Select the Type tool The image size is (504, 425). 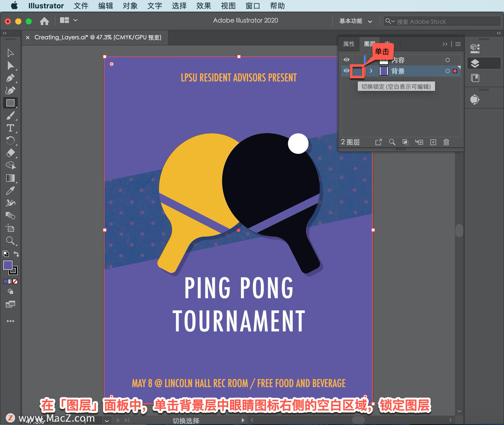[10, 128]
